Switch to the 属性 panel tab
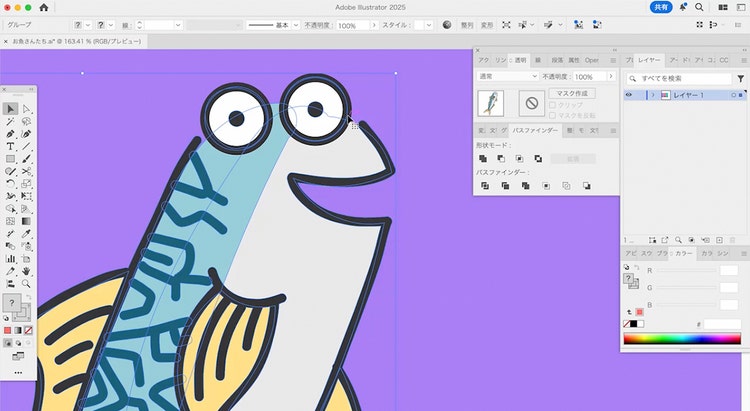Screen dimensions: 750x411 pyautogui.click(x=574, y=60)
